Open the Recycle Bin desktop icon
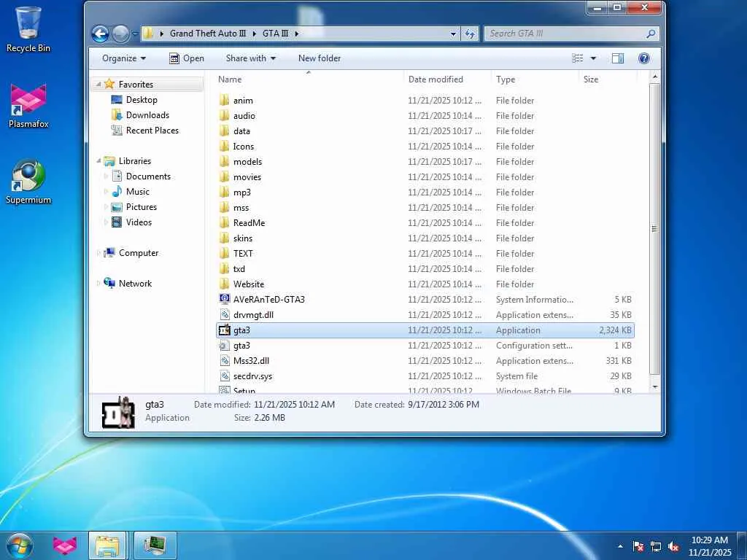Image resolution: width=747 pixels, height=560 pixels. click(28, 29)
